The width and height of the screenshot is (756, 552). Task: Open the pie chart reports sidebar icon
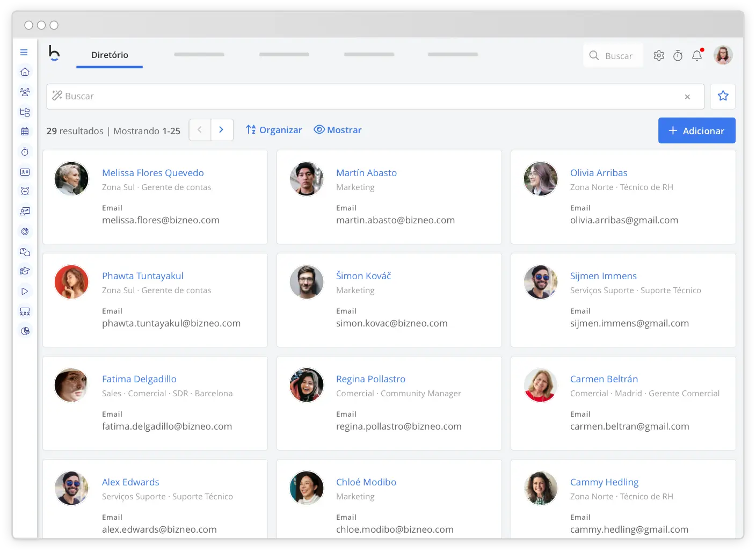click(25, 331)
